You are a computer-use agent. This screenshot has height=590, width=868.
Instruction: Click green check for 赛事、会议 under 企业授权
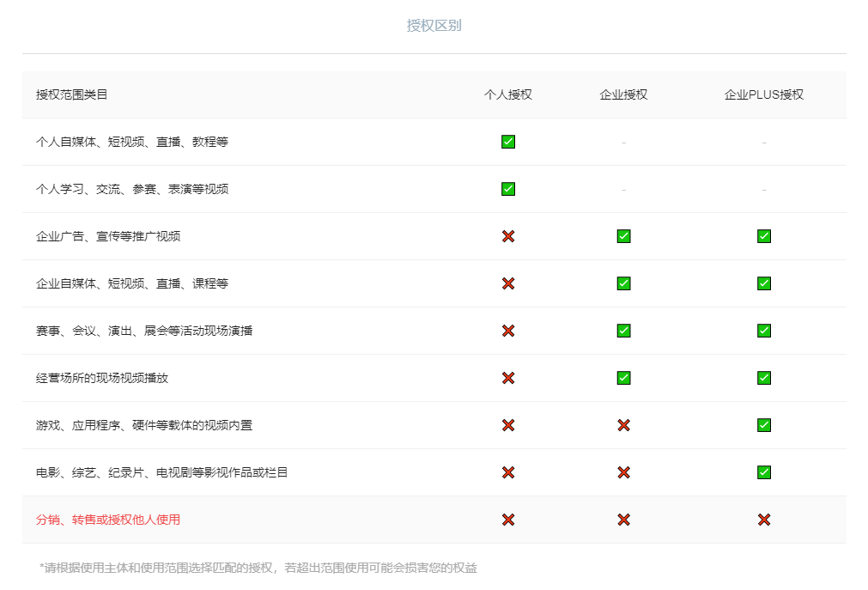[x=623, y=331]
